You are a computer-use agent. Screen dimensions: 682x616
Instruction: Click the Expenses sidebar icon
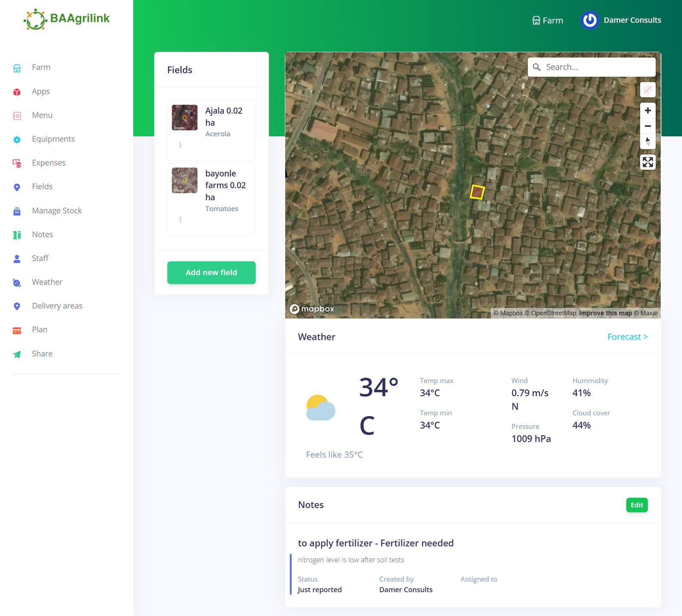click(x=17, y=163)
